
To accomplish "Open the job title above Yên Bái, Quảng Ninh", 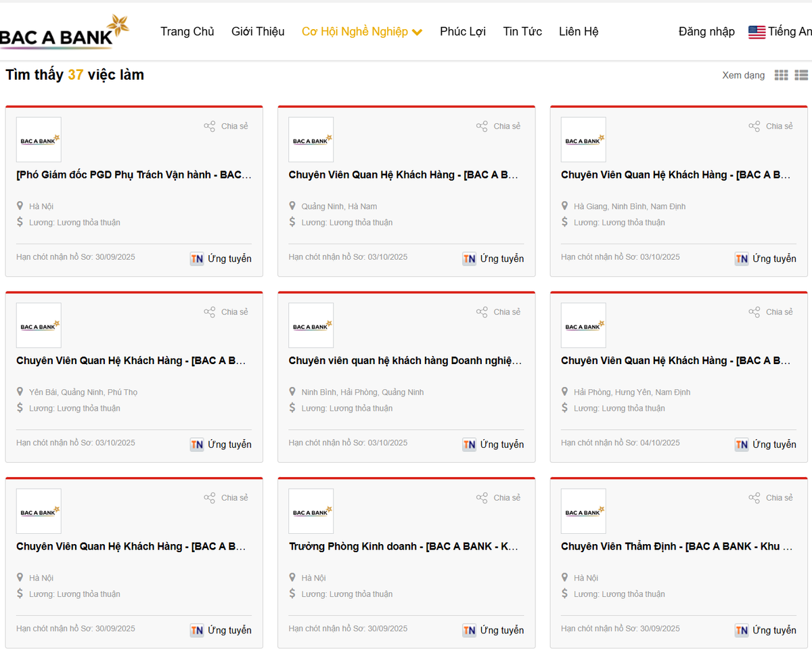I will click(131, 361).
